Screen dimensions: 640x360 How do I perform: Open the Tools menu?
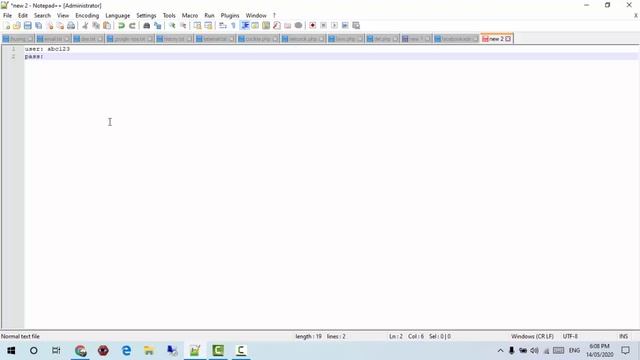(169, 16)
